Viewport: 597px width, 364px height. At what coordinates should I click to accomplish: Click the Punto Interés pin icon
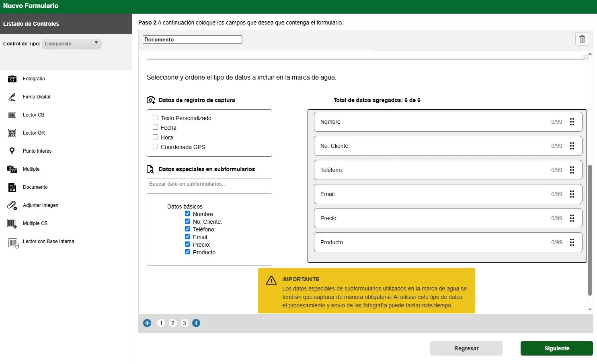click(x=12, y=151)
